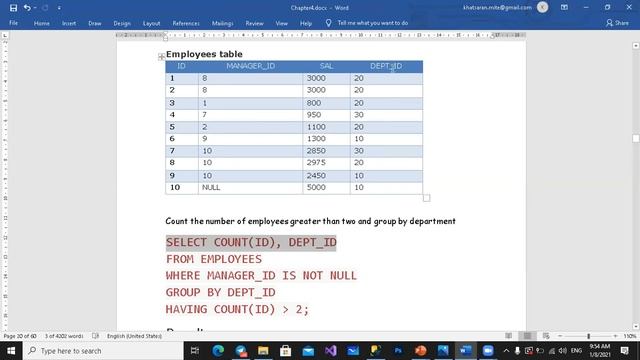Click the Page 20 of 60 status indicator
Image resolution: width=640 pixels, height=360 pixels.
tap(20, 336)
